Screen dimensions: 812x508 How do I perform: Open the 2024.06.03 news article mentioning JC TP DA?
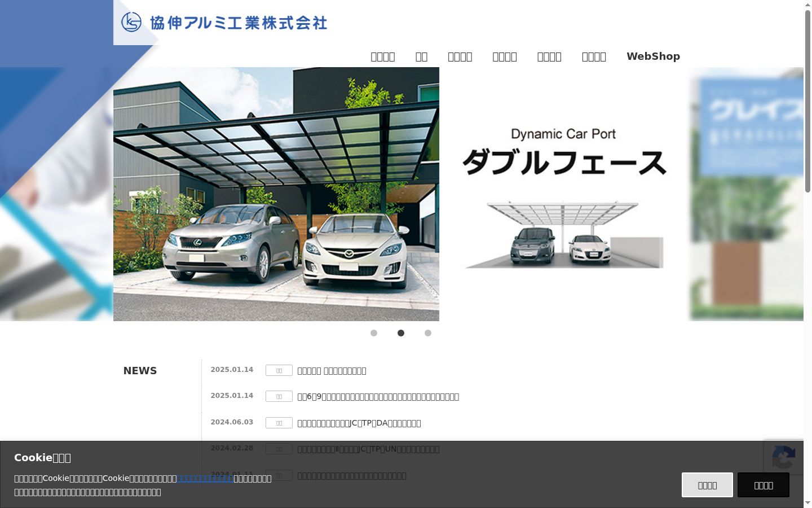(359, 423)
